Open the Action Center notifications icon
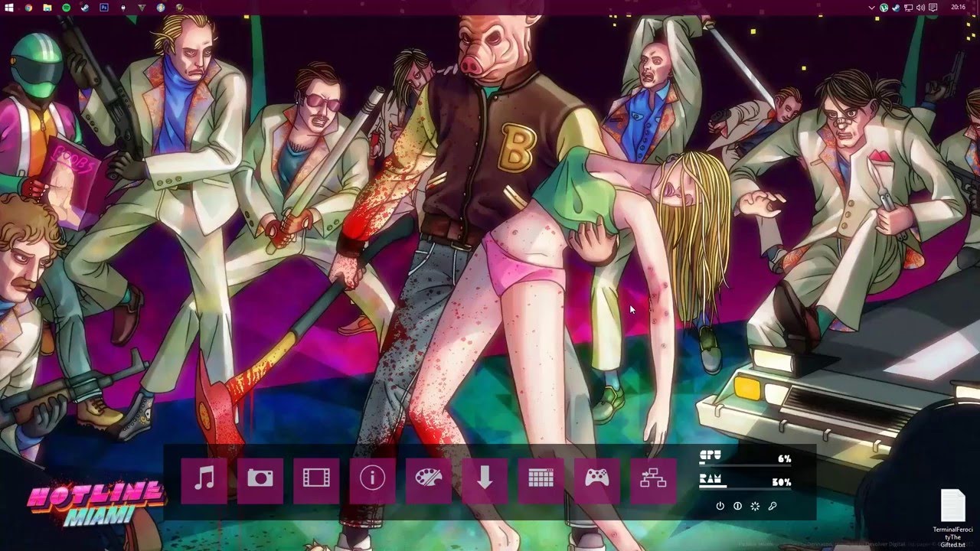The height and width of the screenshot is (551, 980). pyautogui.click(x=933, y=8)
